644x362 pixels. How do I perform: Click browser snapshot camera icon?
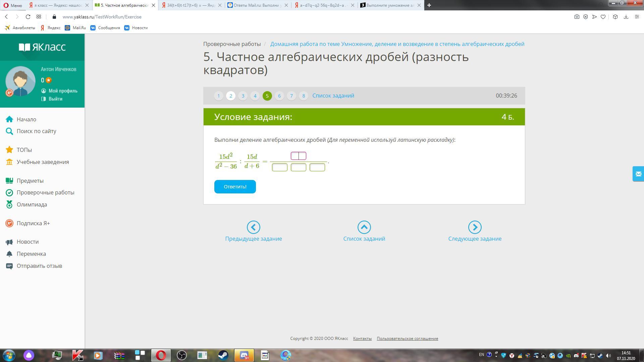(577, 17)
